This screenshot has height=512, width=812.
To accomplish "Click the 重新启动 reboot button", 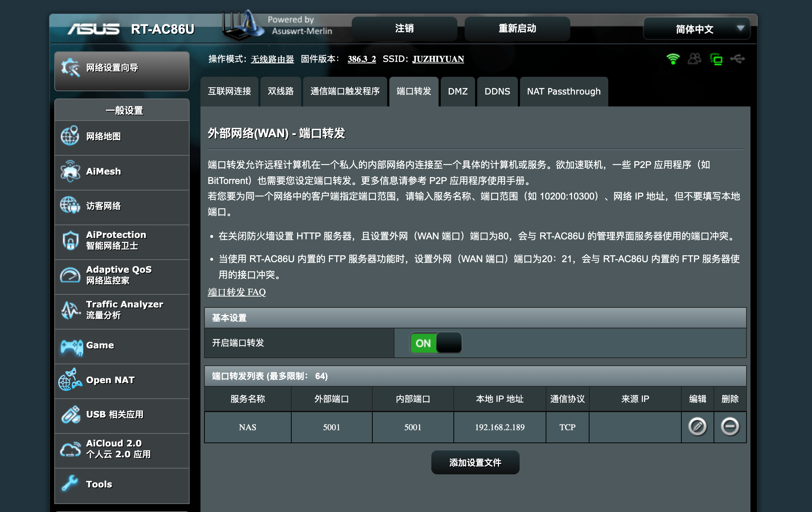I will click(517, 29).
